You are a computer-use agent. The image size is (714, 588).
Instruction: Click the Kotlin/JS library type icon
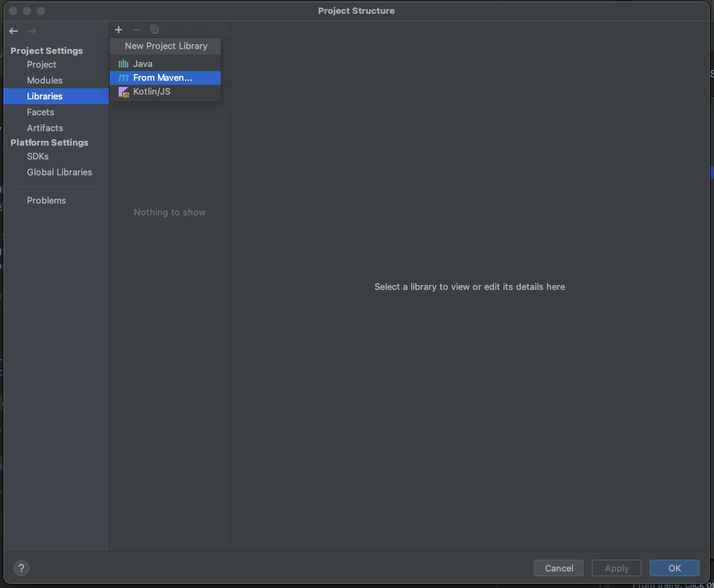click(x=123, y=92)
